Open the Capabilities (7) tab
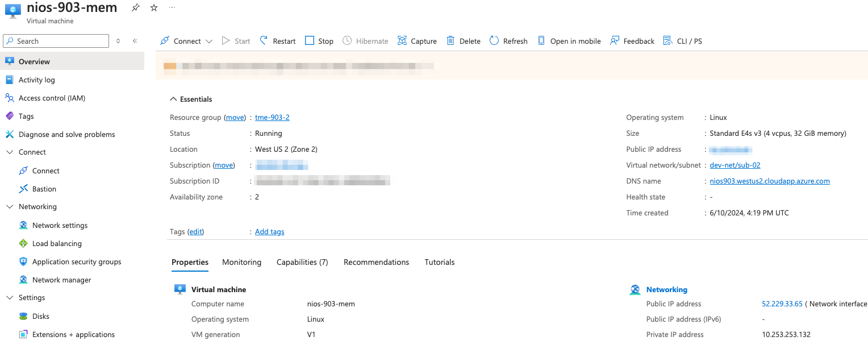The image size is (868, 345). coord(302,262)
